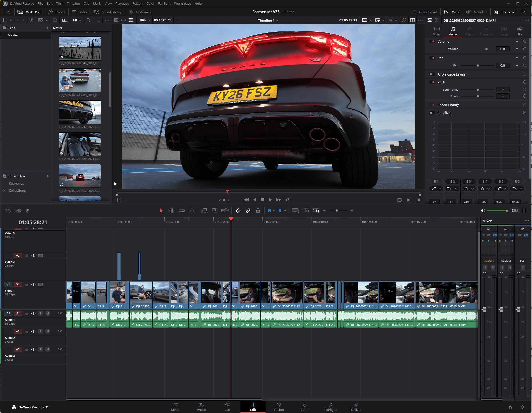Mute track Audio 1 in timeline header
This screenshot has width=532, height=413.
pyautogui.click(x=47, y=313)
